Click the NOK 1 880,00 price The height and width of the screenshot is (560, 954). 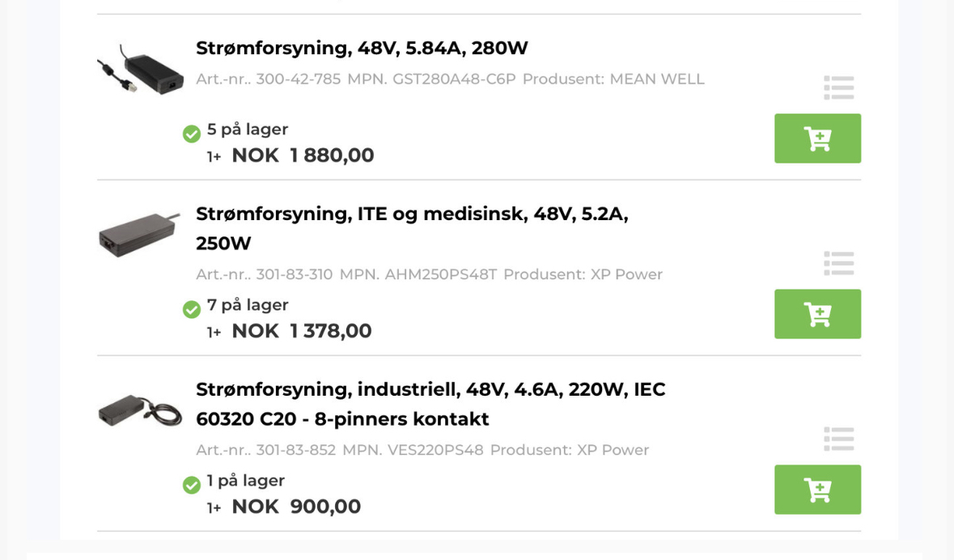click(303, 155)
